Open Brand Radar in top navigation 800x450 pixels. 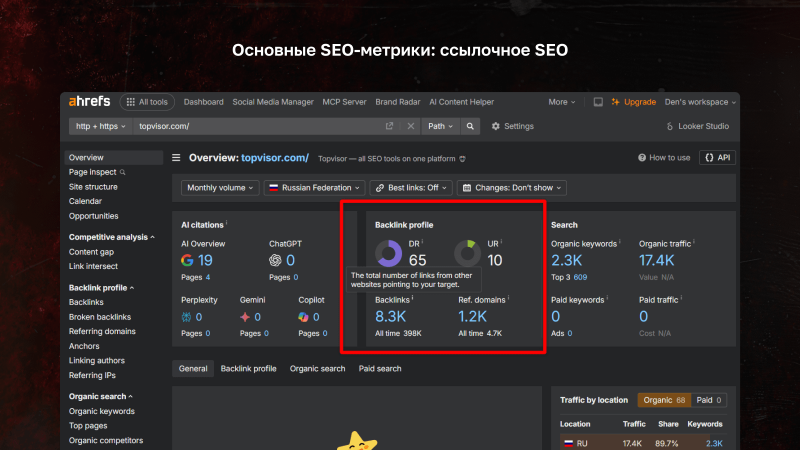(x=398, y=102)
